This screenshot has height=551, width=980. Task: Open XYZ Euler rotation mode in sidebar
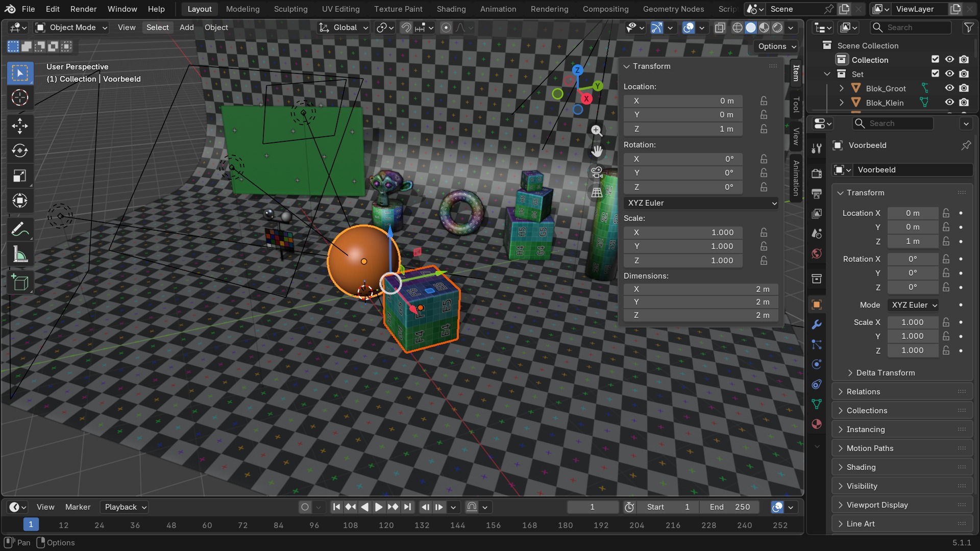[701, 203]
